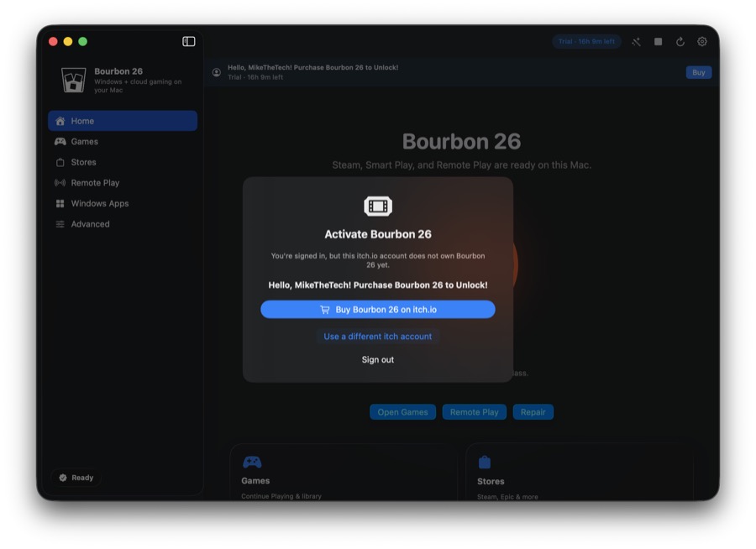Click the Repair button
The width and height of the screenshot is (756, 549).
click(533, 412)
